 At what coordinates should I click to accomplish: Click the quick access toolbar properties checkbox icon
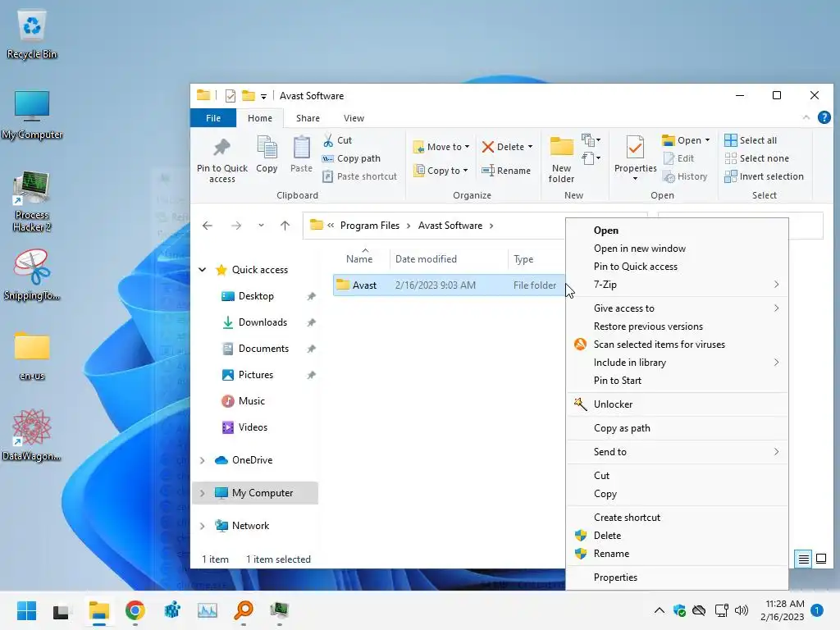pyautogui.click(x=231, y=96)
